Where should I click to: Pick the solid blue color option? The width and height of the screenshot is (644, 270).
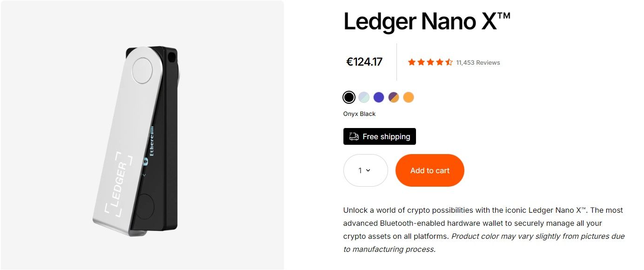coord(379,97)
